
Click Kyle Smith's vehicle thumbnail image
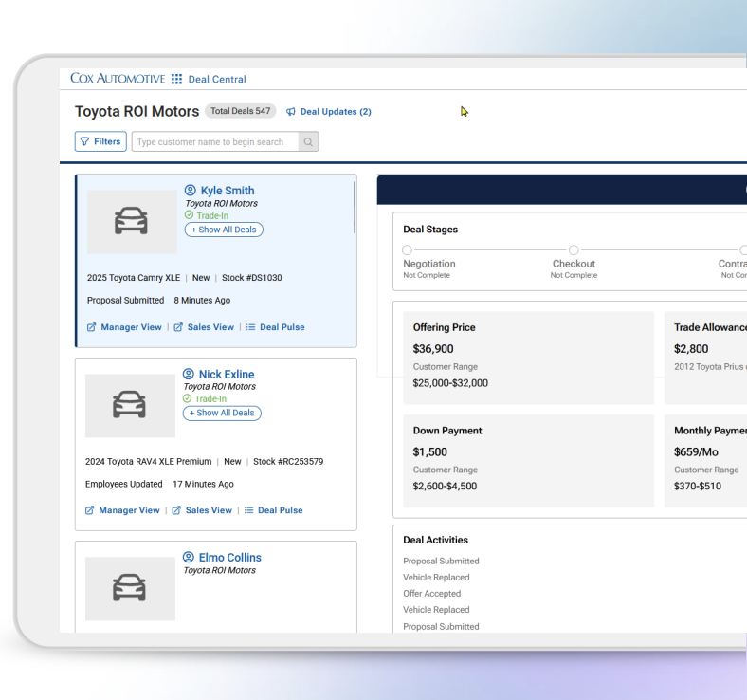click(132, 222)
